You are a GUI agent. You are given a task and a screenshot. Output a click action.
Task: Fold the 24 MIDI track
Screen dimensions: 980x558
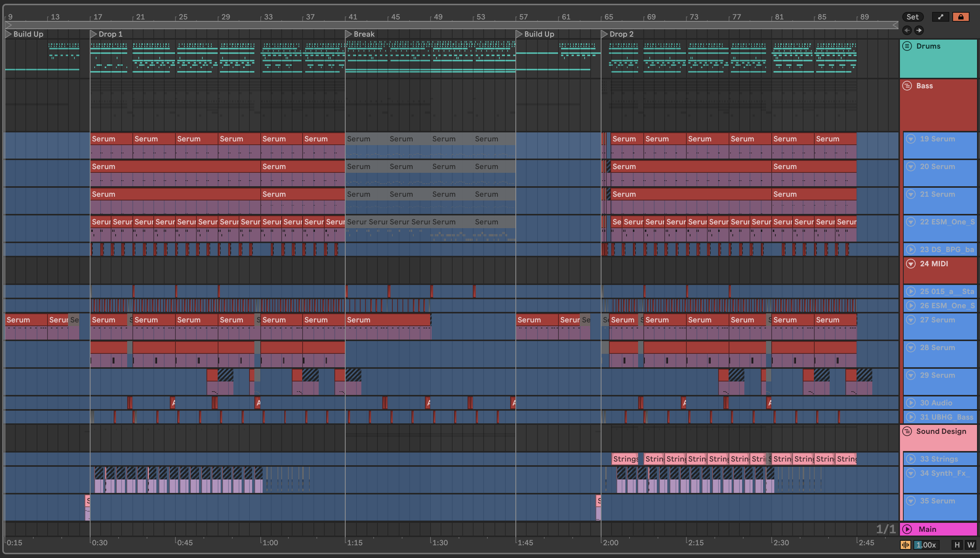coord(911,264)
